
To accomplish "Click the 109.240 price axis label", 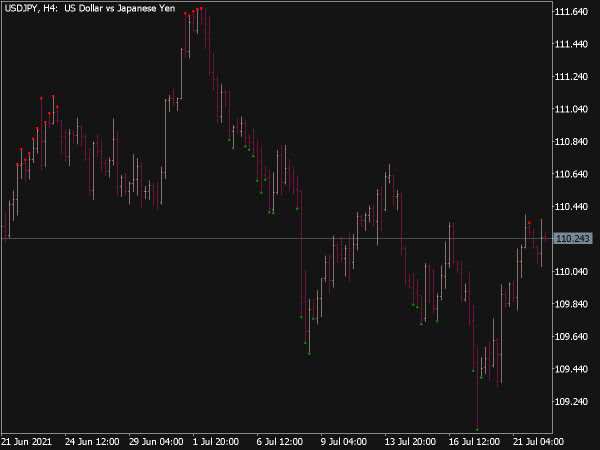I will point(571,402).
